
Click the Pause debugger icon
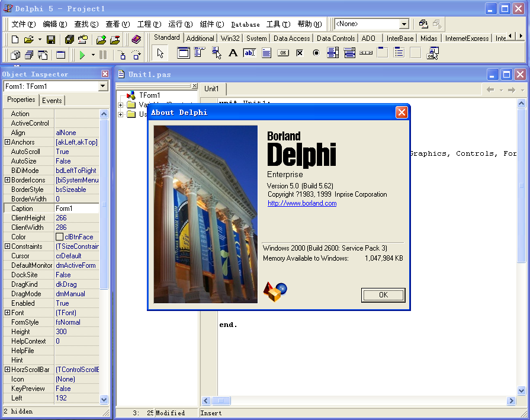pyautogui.click(x=103, y=54)
